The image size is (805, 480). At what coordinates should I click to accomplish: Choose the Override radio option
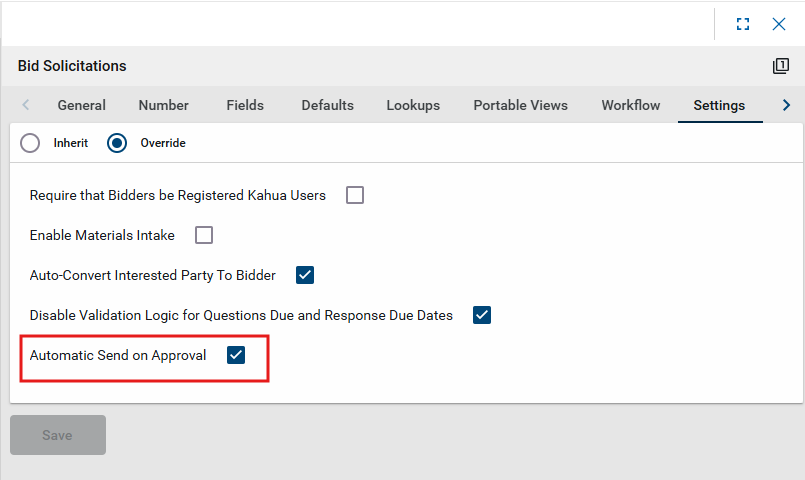click(x=117, y=143)
